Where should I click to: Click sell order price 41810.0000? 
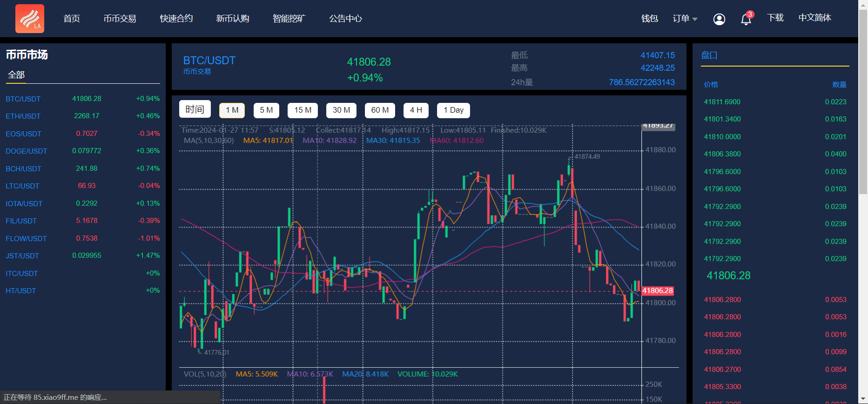pos(722,137)
